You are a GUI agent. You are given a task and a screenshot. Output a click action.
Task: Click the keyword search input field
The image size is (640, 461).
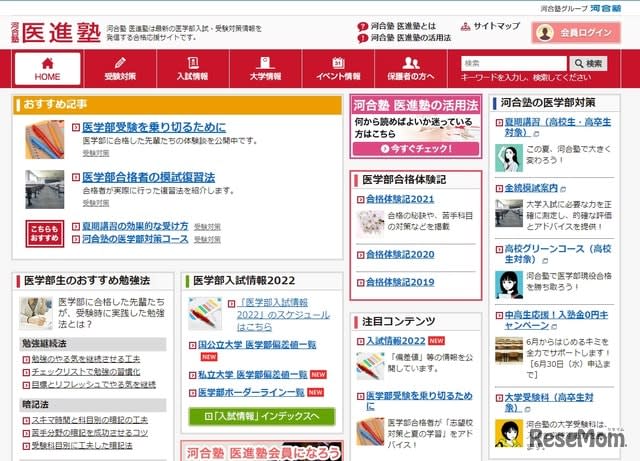click(x=514, y=63)
